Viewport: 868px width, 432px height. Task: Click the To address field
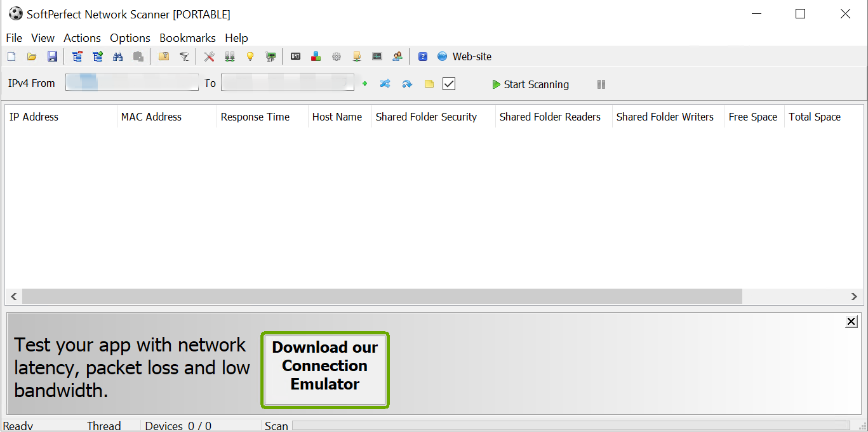coord(288,82)
